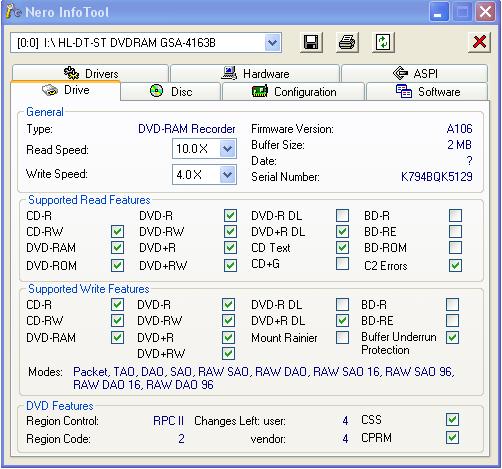Click the Nero InfoTool title bar icon
This screenshot has width=502, height=469.
coord(14,12)
